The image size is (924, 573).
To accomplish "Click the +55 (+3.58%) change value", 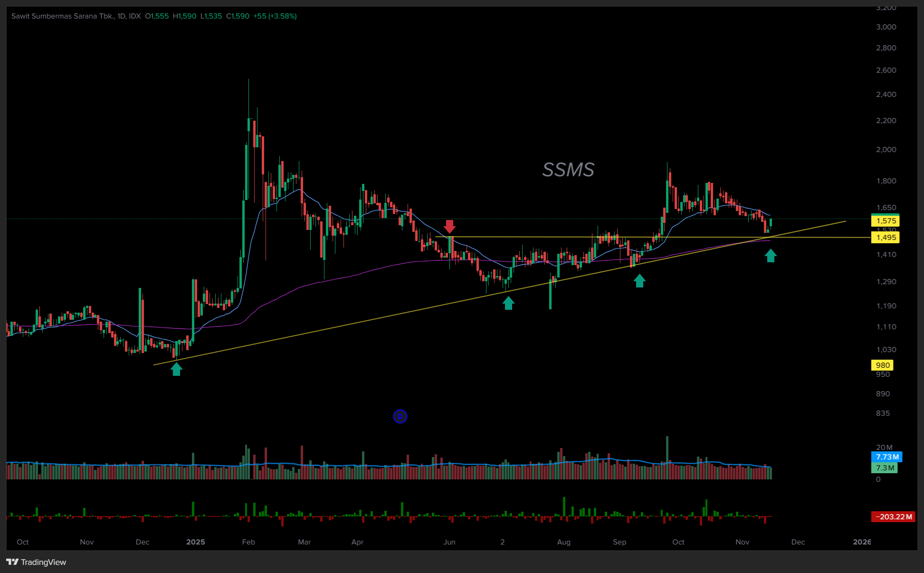I will pyautogui.click(x=275, y=16).
